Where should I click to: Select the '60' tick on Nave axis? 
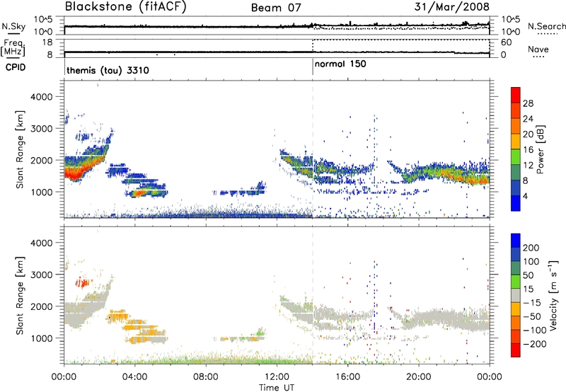(506, 42)
